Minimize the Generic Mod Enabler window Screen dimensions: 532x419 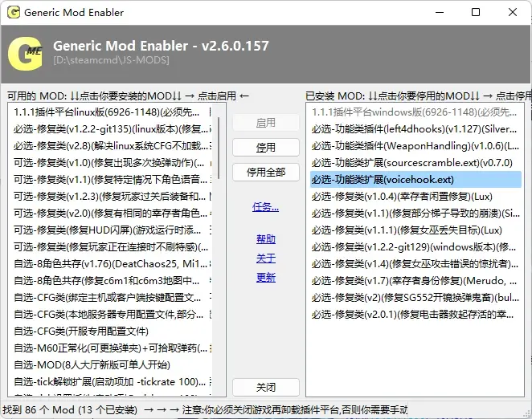(440, 13)
